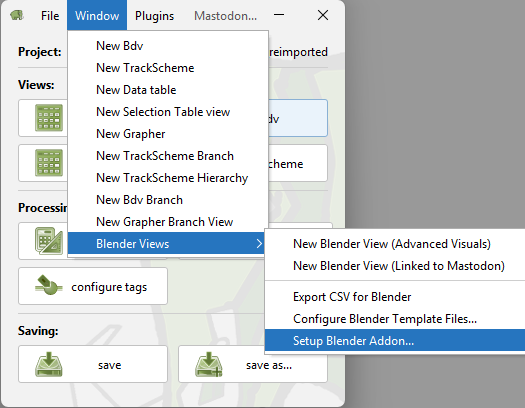Click the upper green data table icon
Image resolution: width=525 pixels, height=408 pixels.
point(49,118)
